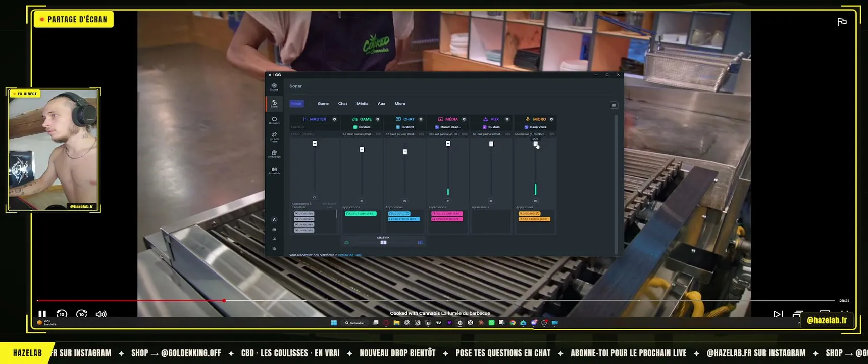
Task: Click the Windows taskbar search box
Action: pyautogui.click(x=354, y=323)
